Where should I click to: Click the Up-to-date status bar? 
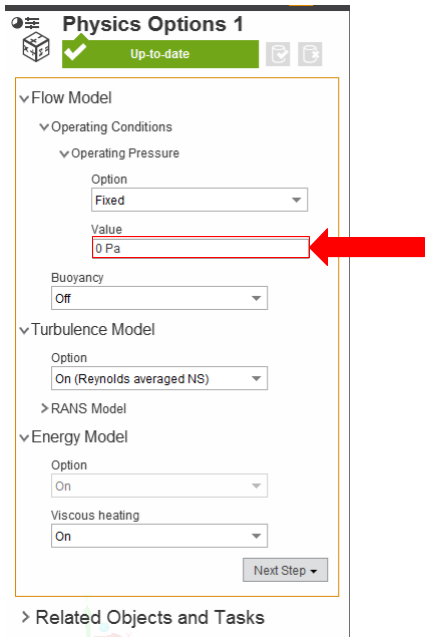160,54
